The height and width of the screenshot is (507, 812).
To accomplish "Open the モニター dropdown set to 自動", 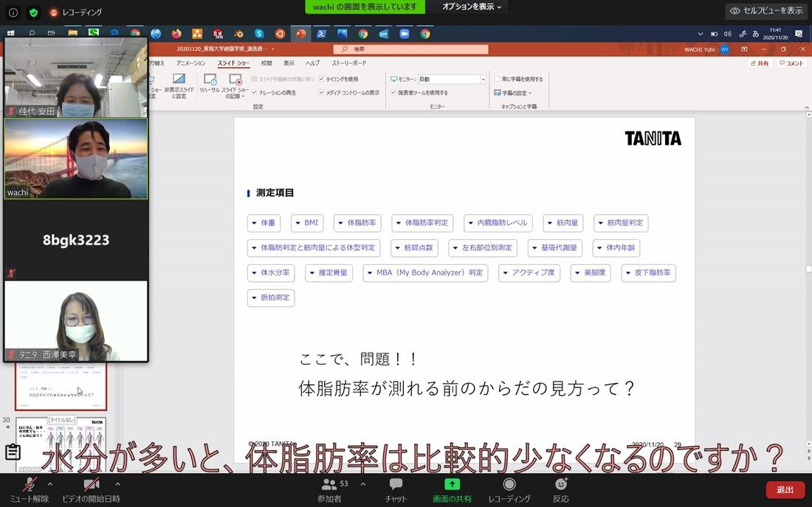I will tap(452, 79).
